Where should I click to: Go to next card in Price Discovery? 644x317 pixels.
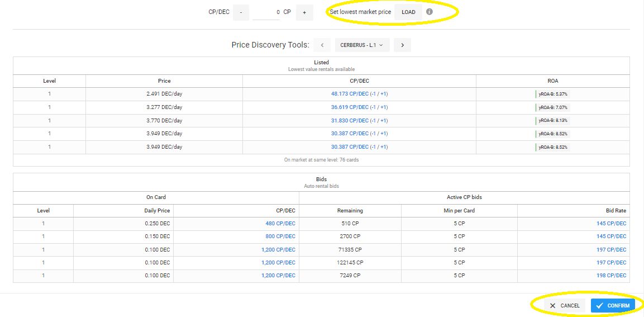click(x=402, y=45)
